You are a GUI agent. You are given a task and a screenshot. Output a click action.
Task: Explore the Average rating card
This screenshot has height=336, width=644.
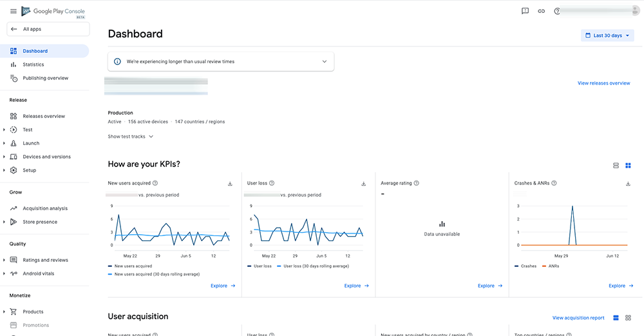point(490,286)
